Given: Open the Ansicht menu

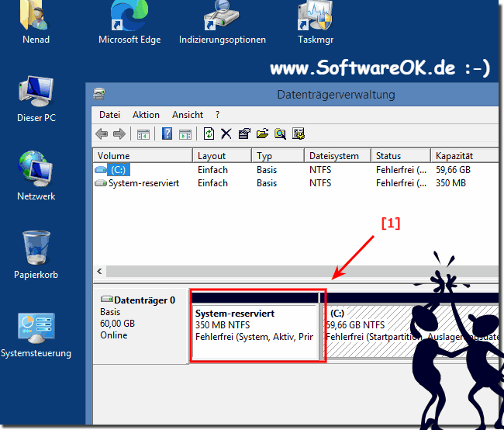Looking at the screenshot, I should [x=188, y=115].
